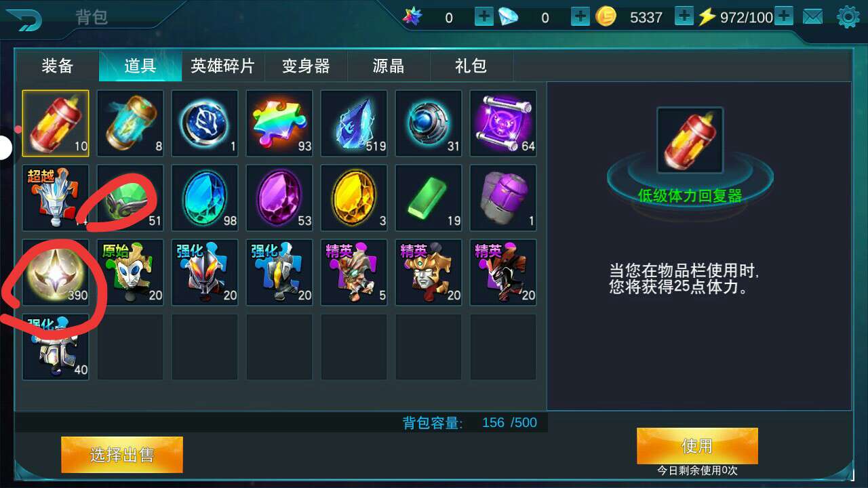
Task: Click the 选择出售 button
Action: pyautogui.click(x=122, y=454)
